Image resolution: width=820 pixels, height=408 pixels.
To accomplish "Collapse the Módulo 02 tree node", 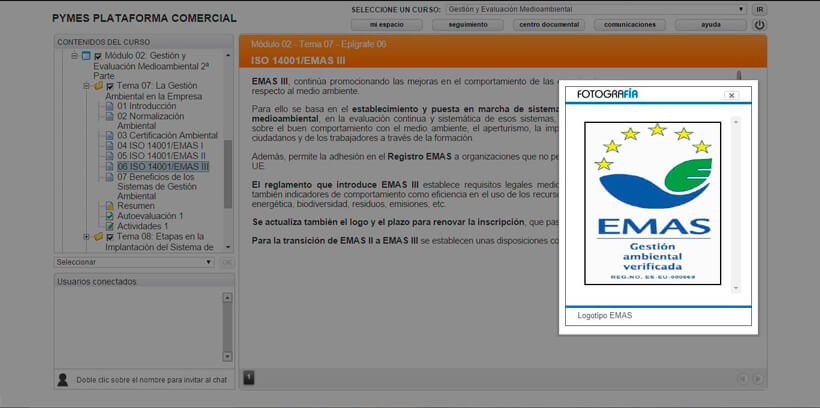I will point(74,55).
